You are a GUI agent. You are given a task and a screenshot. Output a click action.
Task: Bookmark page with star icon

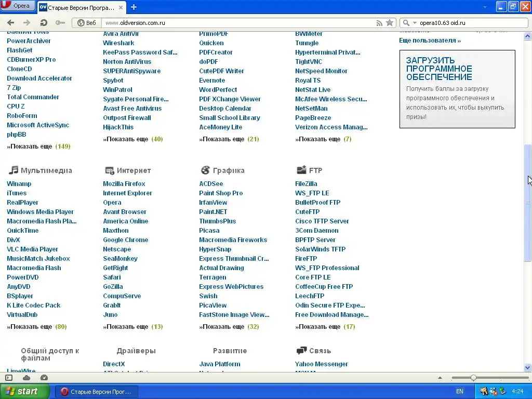(390, 23)
